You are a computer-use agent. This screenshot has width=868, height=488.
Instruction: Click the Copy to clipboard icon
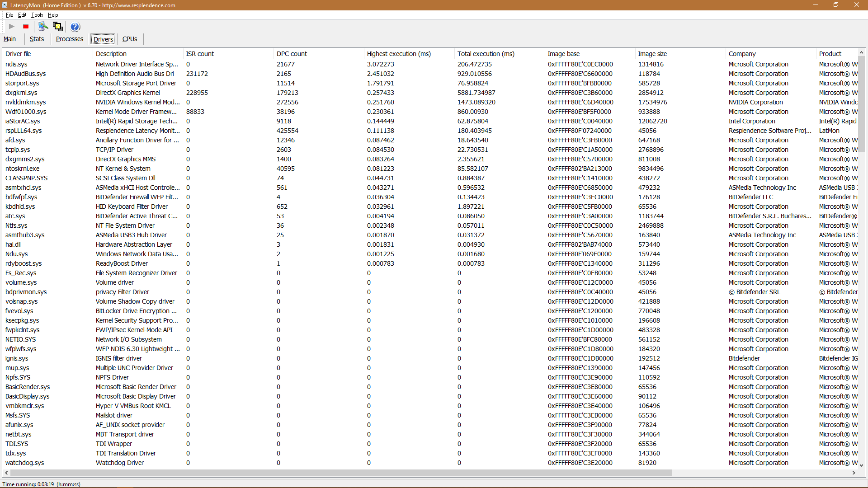pos(58,26)
